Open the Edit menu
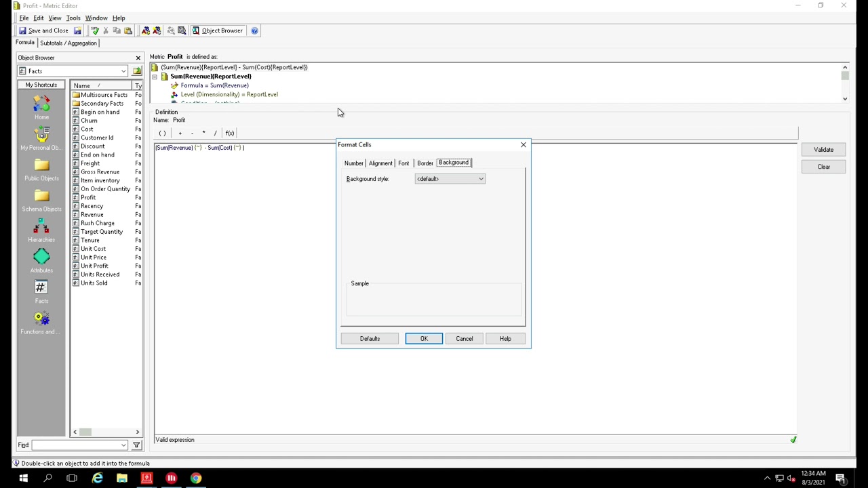Image resolution: width=868 pixels, height=488 pixels. coord(39,18)
